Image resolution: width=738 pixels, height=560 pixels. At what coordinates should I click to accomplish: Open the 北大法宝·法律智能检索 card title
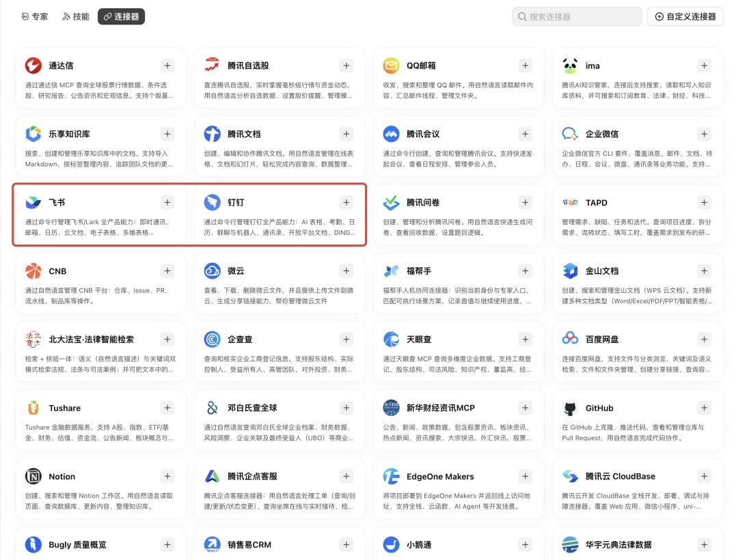pyautogui.click(x=92, y=339)
